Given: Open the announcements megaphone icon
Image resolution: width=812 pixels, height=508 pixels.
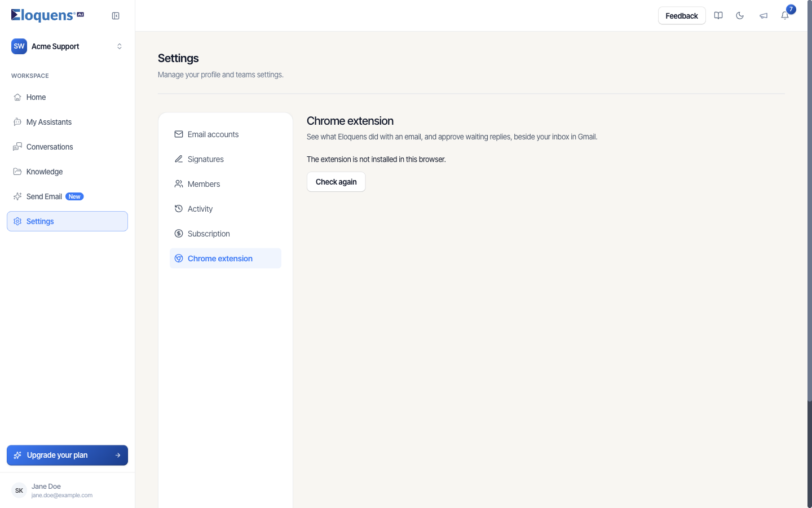Looking at the screenshot, I should pyautogui.click(x=763, y=16).
